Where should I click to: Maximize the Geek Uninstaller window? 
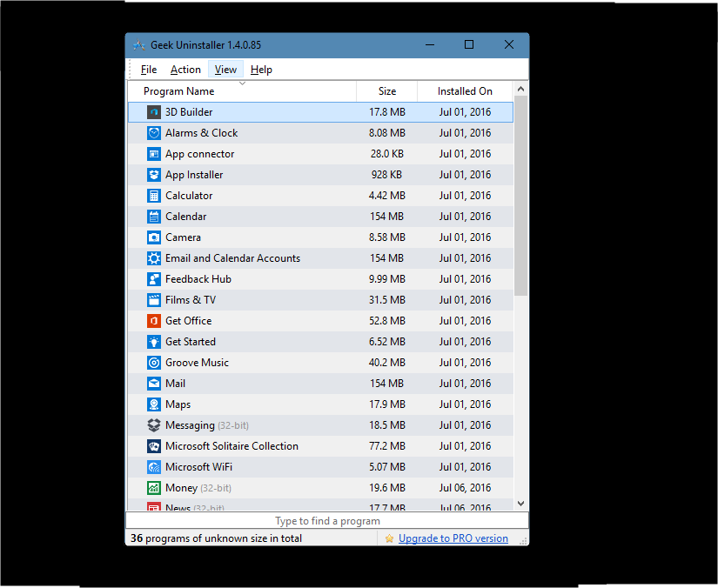tap(469, 44)
